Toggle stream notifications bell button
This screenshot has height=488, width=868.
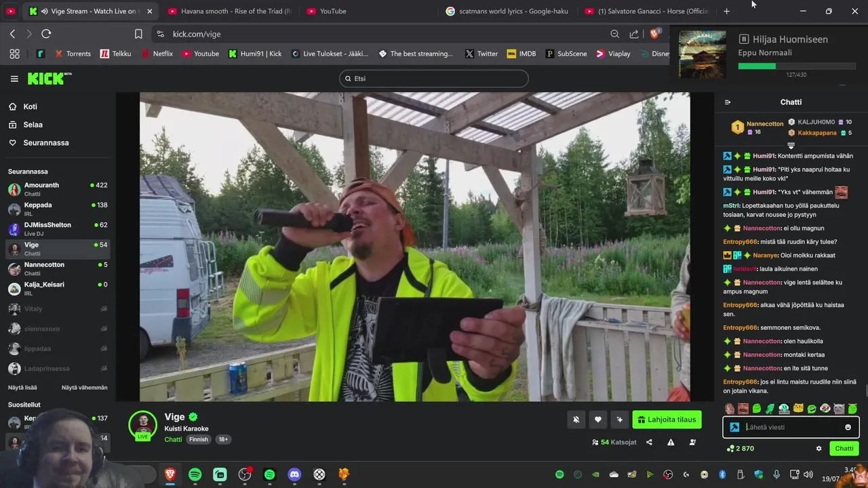coord(576,420)
